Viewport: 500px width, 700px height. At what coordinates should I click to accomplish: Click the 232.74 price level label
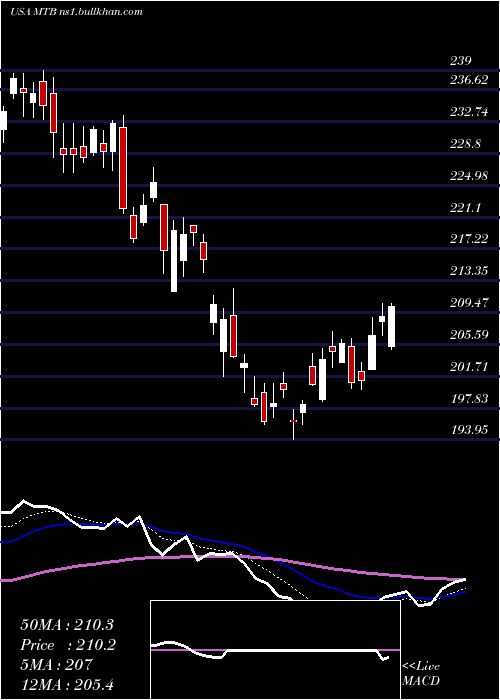[x=468, y=112]
